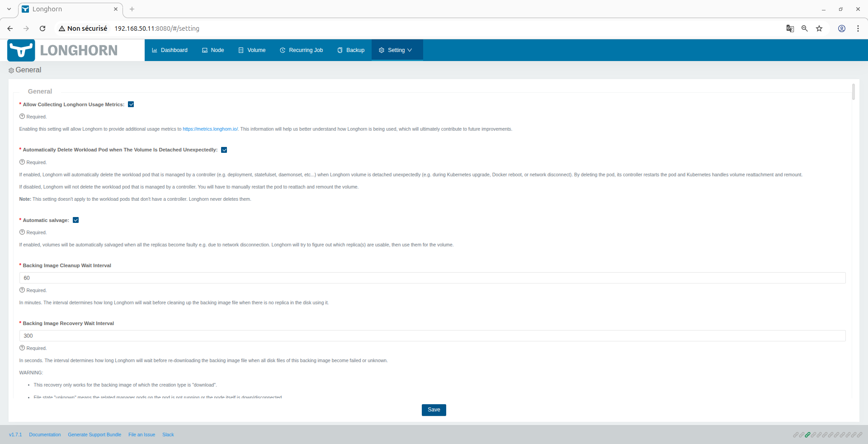Image resolution: width=868 pixels, height=444 pixels.
Task: Open the tab search dropdown arrow
Action: click(x=9, y=9)
